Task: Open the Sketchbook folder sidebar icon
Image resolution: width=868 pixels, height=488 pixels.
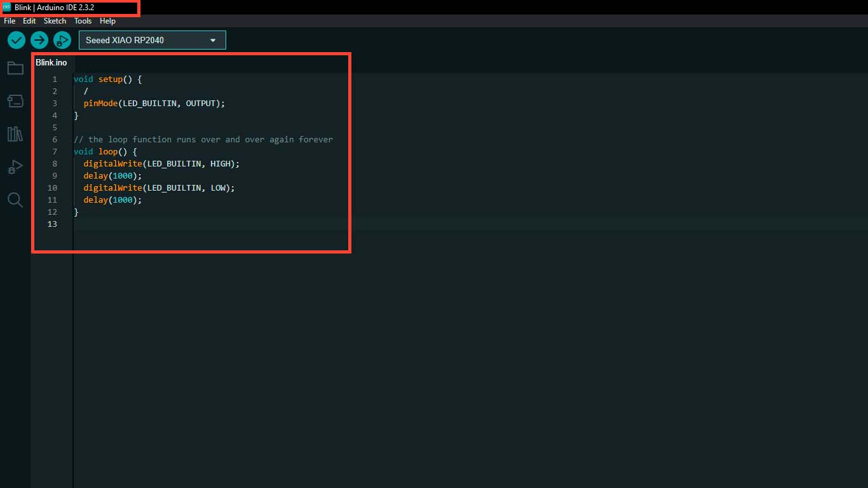Action: click(15, 68)
